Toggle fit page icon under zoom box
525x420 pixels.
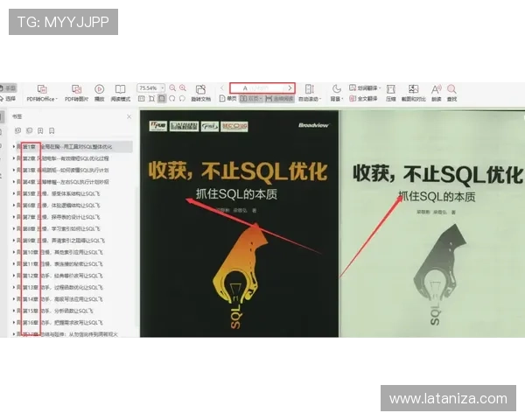click(x=162, y=99)
